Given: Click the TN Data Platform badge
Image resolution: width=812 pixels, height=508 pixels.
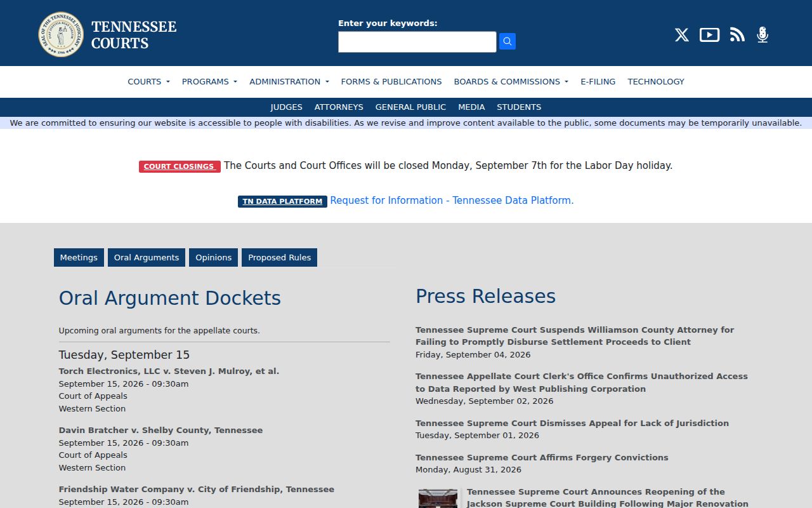Looking at the screenshot, I should tap(282, 201).
